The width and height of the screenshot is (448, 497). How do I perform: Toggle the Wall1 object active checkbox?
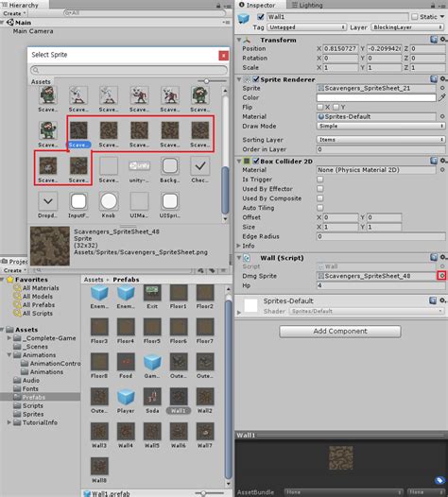pos(261,17)
